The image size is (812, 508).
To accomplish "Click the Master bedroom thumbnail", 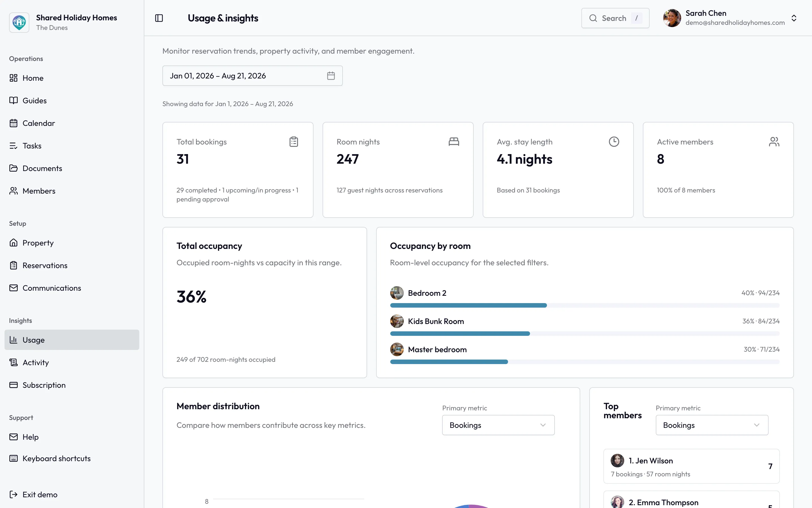I will pos(397,349).
